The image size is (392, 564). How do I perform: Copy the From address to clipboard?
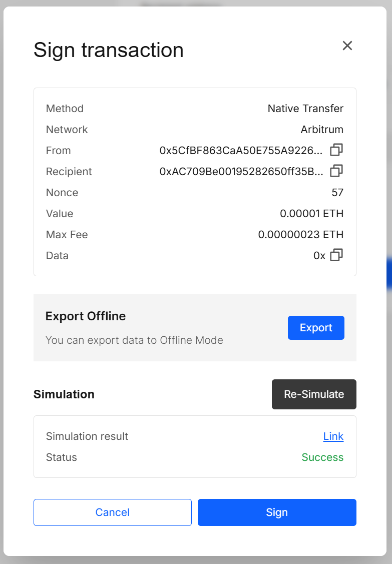tap(336, 150)
